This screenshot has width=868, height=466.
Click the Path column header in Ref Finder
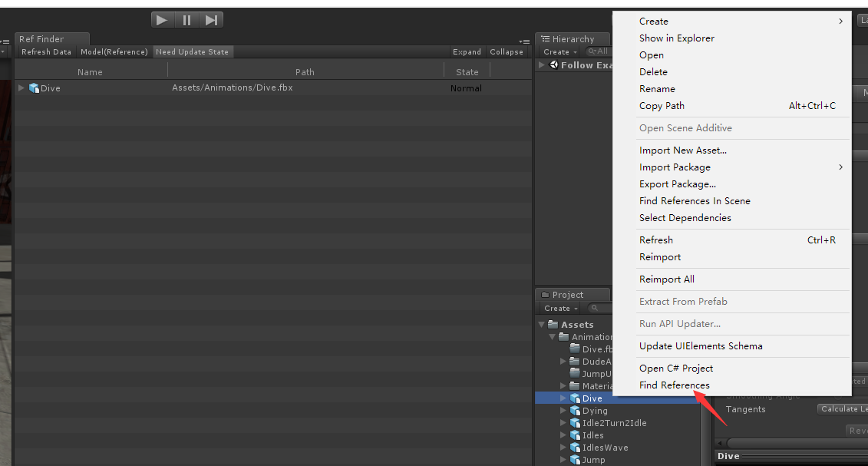tap(305, 71)
